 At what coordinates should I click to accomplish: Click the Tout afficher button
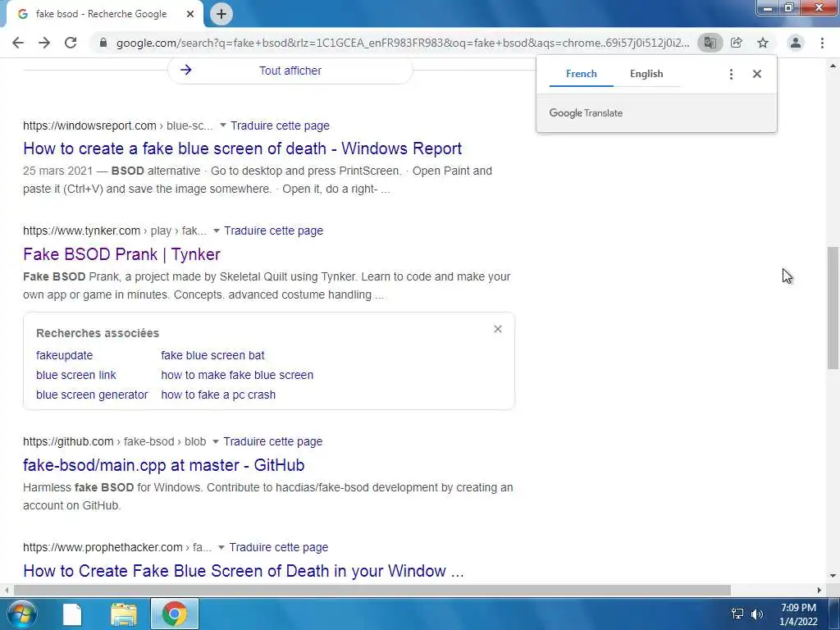click(x=290, y=71)
